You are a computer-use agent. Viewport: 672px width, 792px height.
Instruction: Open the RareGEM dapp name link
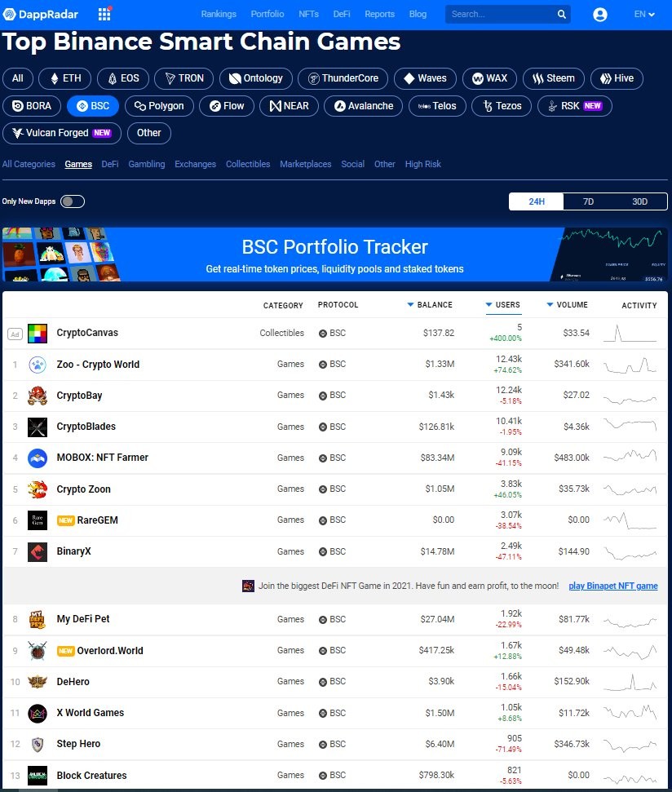pos(97,520)
